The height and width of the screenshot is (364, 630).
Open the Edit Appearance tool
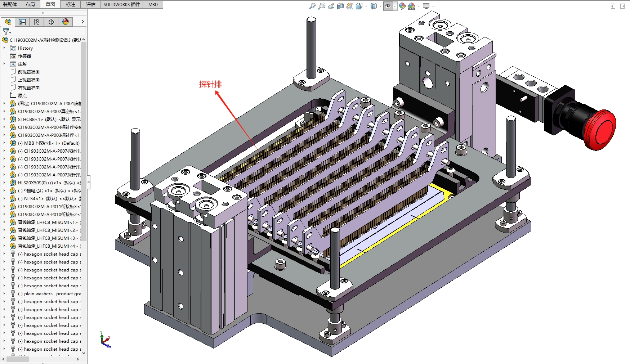point(402,6)
